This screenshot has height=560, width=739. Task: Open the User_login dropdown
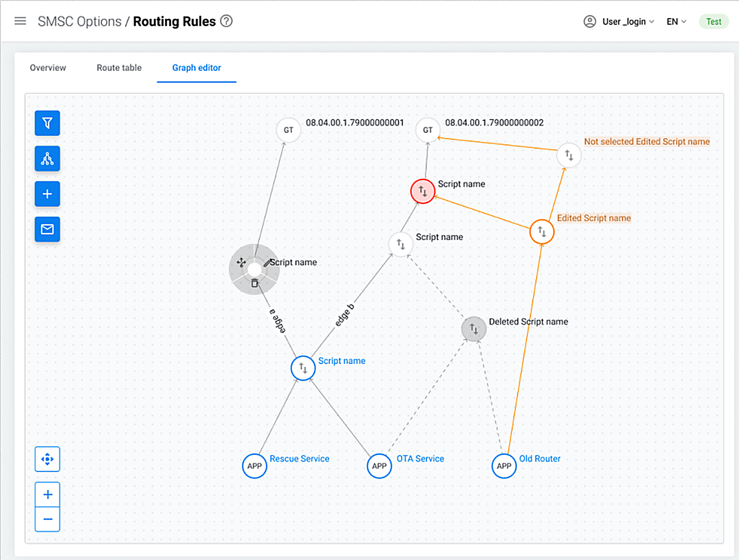[x=628, y=21]
